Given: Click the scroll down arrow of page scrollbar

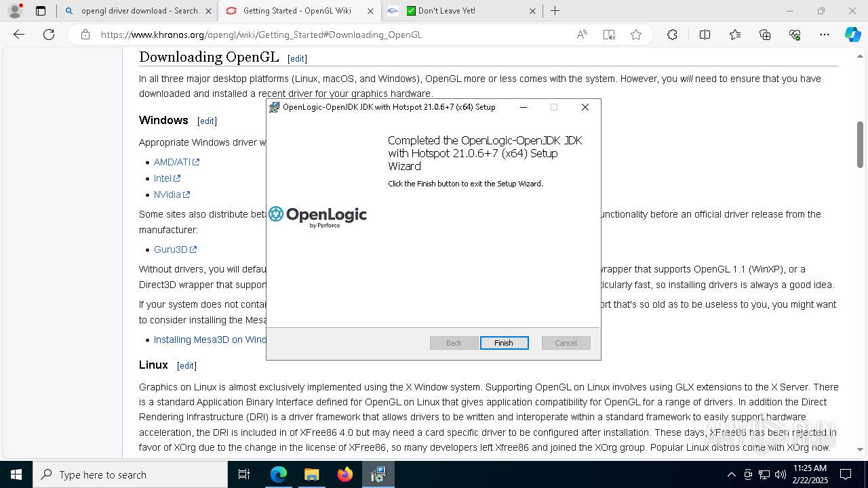Looking at the screenshot, I should coord(860,449).
